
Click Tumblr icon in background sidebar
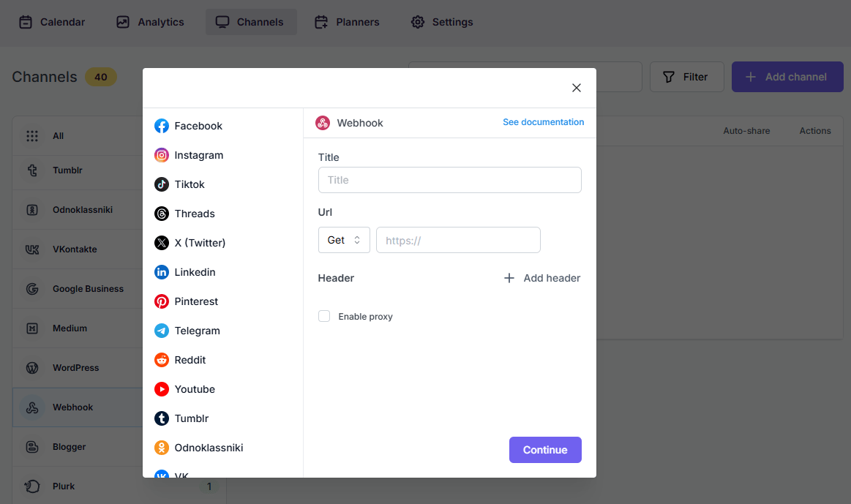(32, 170)
